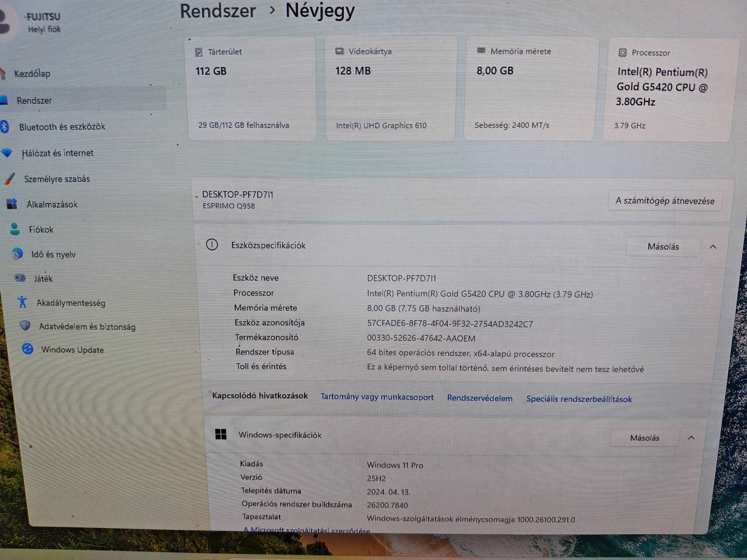Screen dimensions: 747x560
Task: Collapse the Windows-specifikációk section chevron
Action: pos(691,438)
